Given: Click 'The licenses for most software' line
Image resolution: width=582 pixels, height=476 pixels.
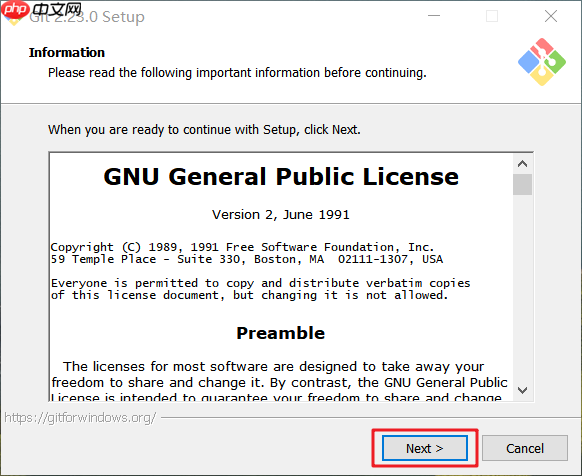Looking at the screenshot, I should click(x=274, y=367).
